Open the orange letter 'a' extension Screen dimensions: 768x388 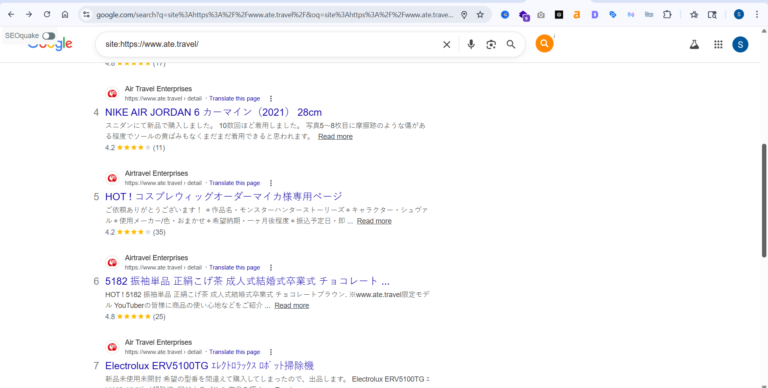point(576,15)
